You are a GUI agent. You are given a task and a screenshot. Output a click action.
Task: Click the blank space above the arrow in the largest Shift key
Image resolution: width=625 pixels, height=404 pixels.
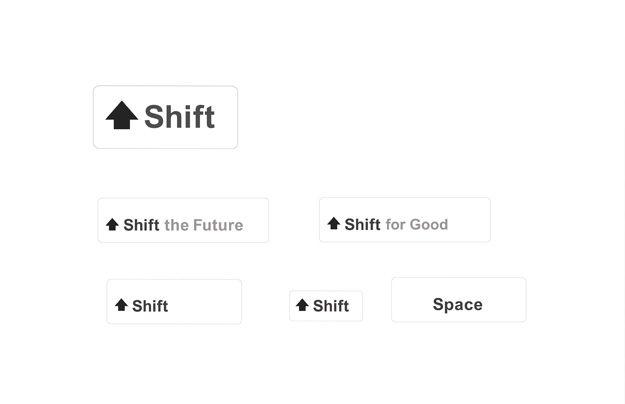tap(121, 94)
